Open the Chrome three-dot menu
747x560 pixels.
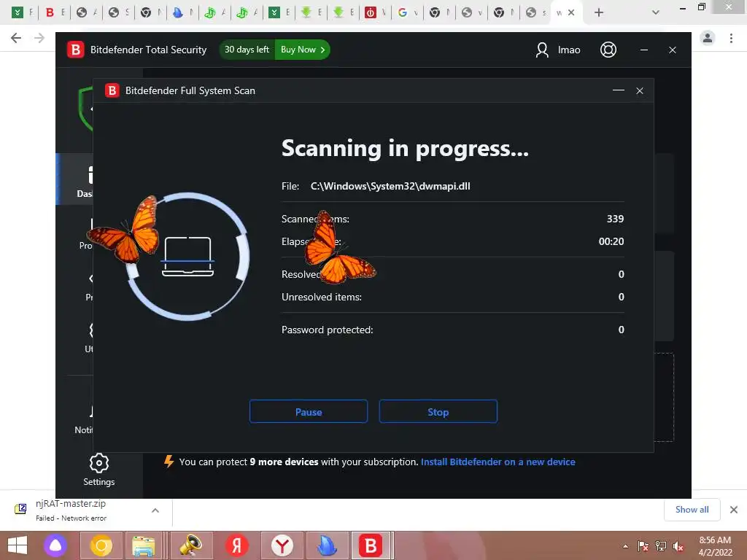[x=731, y=38]
